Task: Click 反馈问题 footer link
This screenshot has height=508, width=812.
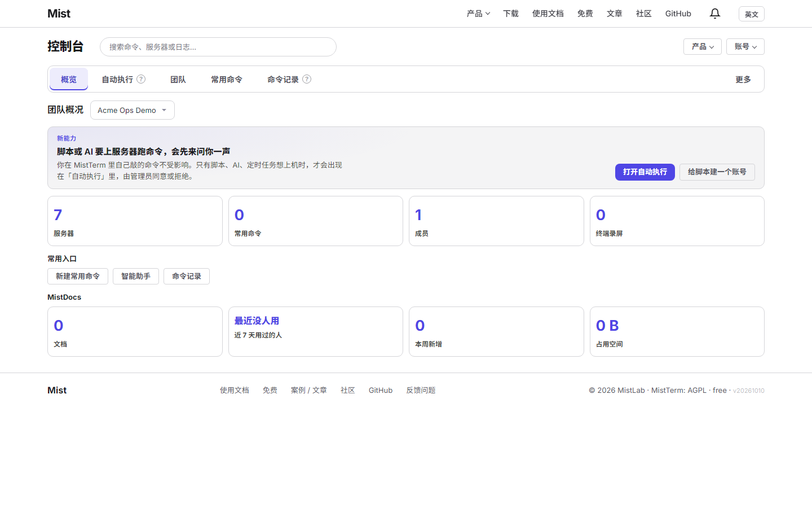Action: click(421, 391)
